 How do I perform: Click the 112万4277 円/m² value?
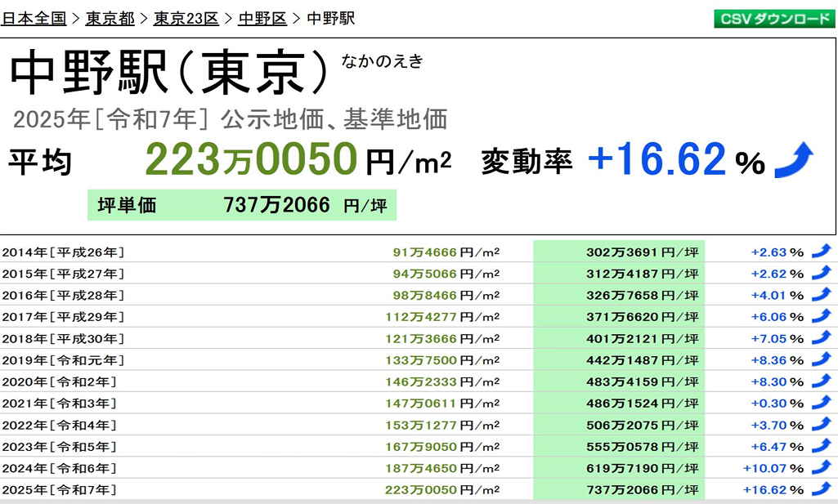coord(442,317)
